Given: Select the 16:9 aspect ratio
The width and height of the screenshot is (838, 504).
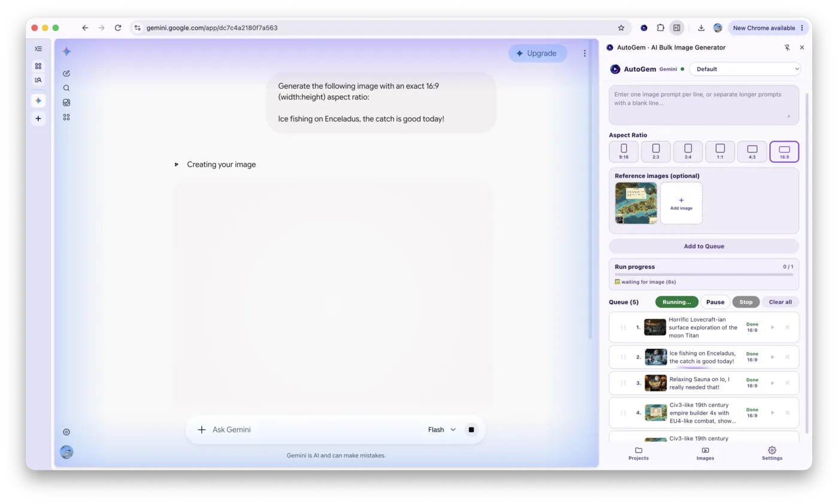Looking at the screenshot, I should point(784,151).
